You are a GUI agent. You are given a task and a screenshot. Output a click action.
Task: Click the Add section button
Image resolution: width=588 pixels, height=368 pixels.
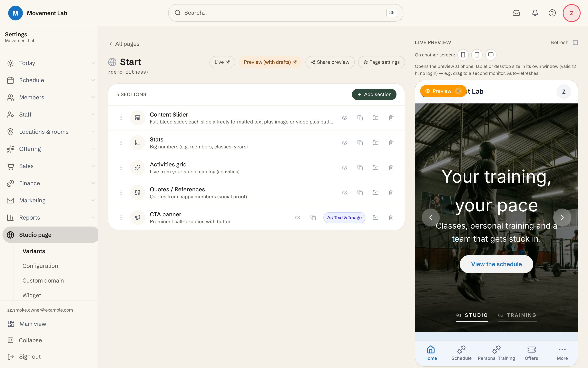pos(374,94)
